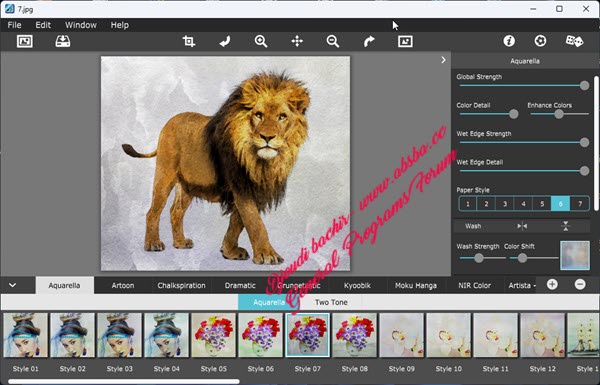This screenshot has width=600, height=385.
Task: Open the wash texture swatch
Action: [575, 255]
